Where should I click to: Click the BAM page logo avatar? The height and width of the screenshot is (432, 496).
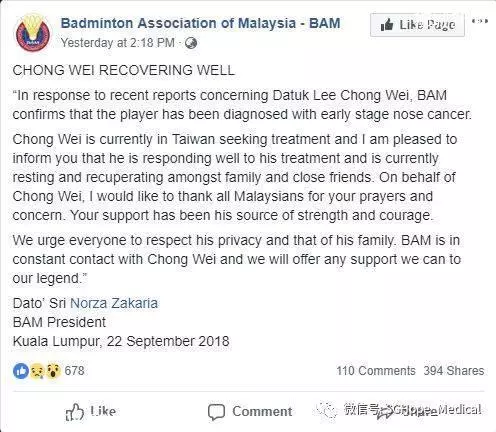tap(33, 34)
